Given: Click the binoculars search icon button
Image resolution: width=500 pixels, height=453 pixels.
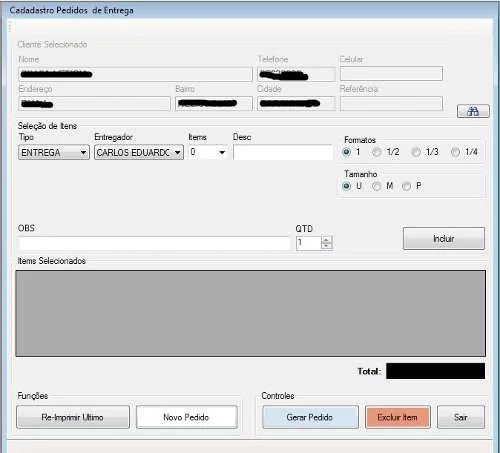Looking at the screenshot, I should 473,111.
